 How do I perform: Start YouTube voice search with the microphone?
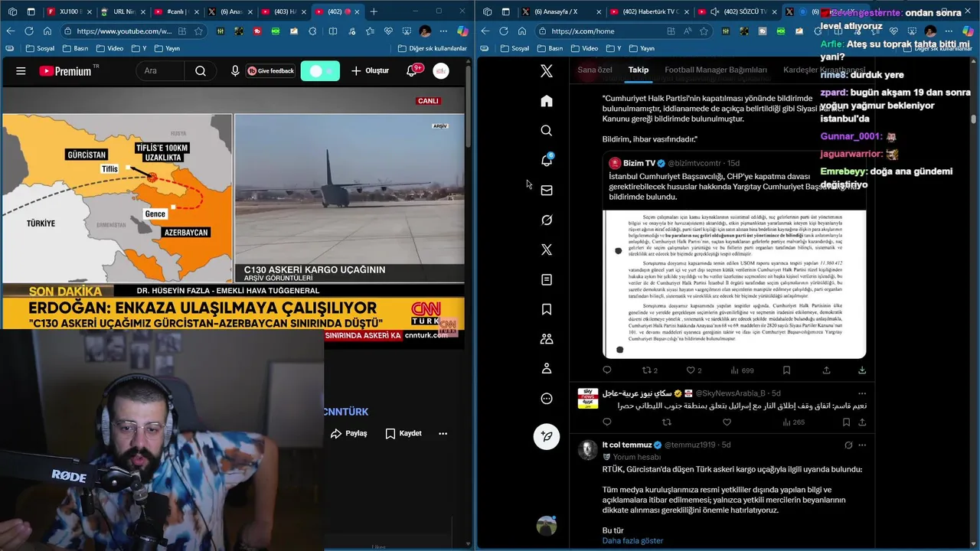[x=235, y=71]
